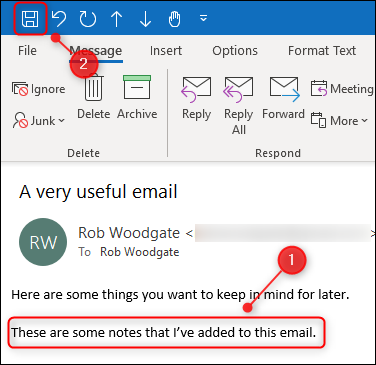Click text 'Here are some things' line

coord(180,295)
